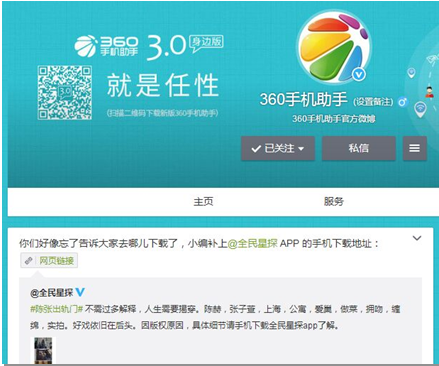Open the hamburger more-options menu
The height and width of the screenshot is (366, 439).
(x=415, y=148)
